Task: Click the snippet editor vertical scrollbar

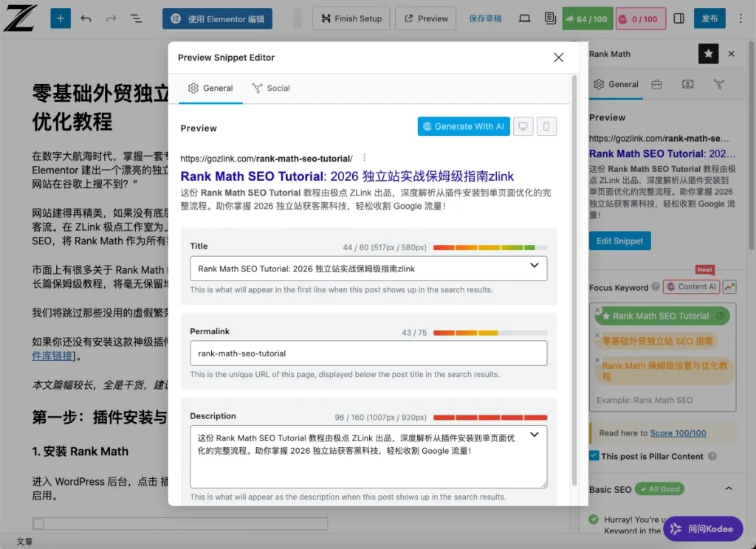Action: pos(574,280)
